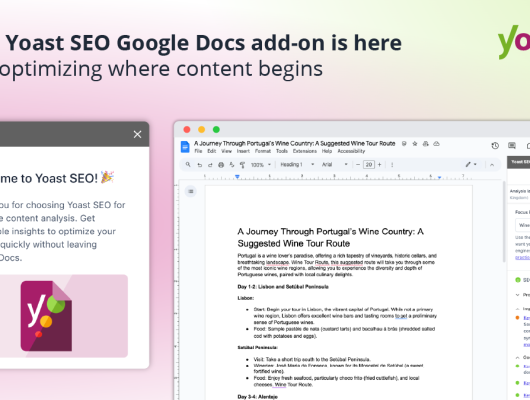Open the Edit menu
This screenshot has width=530, height=400.
212,151
